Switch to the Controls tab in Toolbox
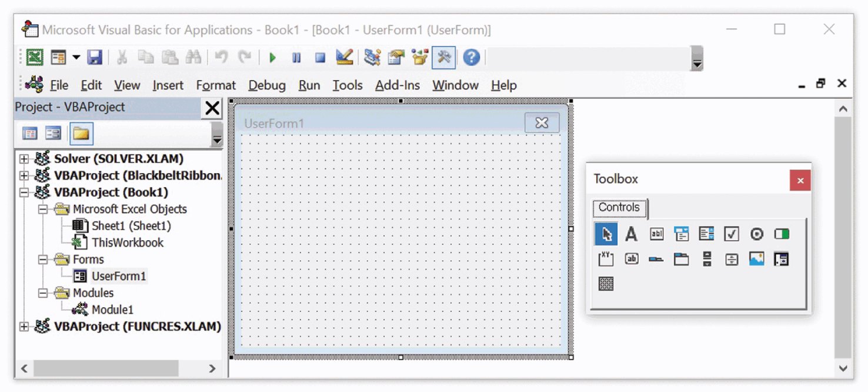The height and width of the screenshot is (392, 868). point(619,207)
